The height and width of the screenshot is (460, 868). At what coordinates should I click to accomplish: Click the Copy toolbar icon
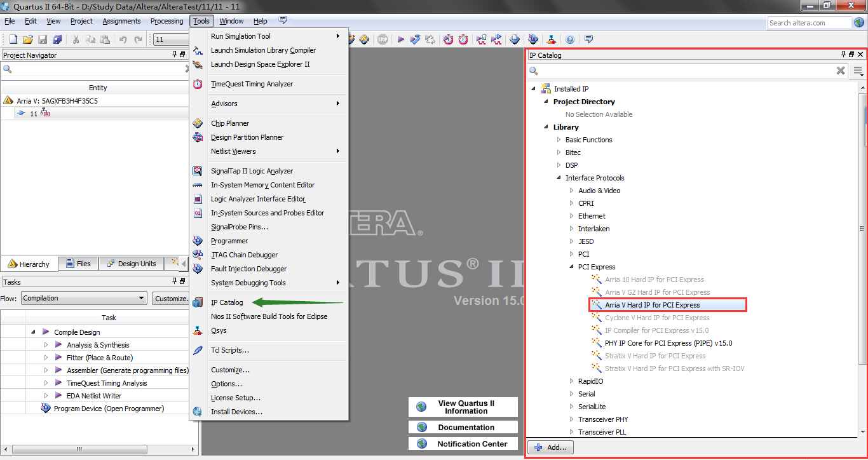91,39
